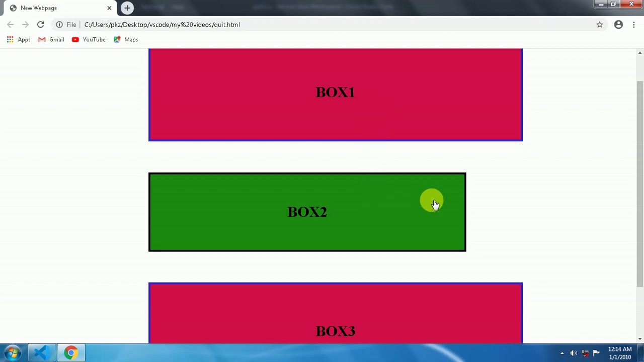Open the Windows Start menu
Screen dimensions: 644x362
(x=12, y=353)
